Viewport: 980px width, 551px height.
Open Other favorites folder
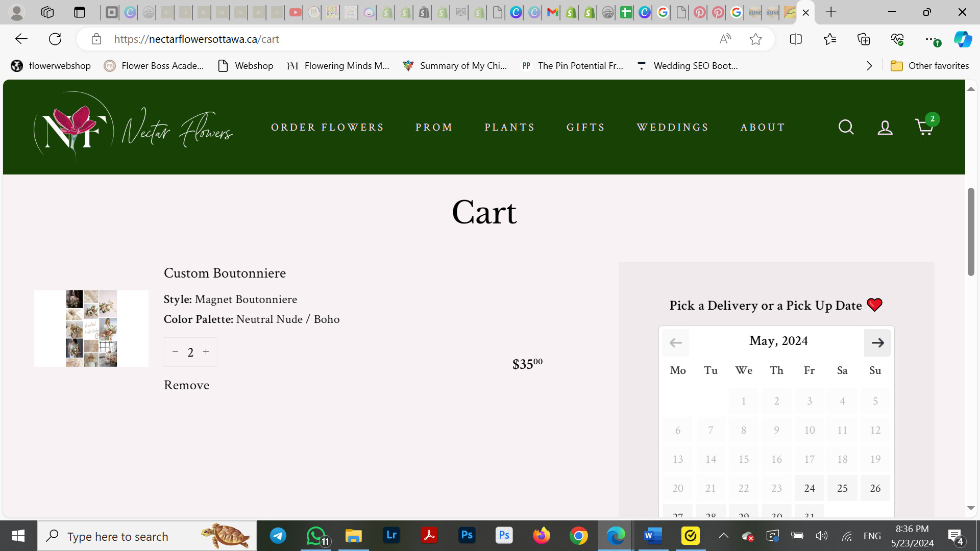click(929, 66)
